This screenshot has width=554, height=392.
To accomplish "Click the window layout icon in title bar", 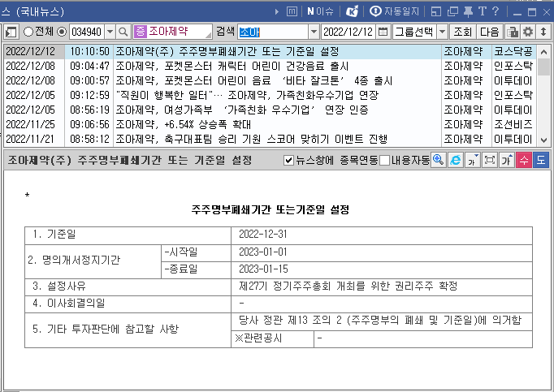I will [436, 11].
